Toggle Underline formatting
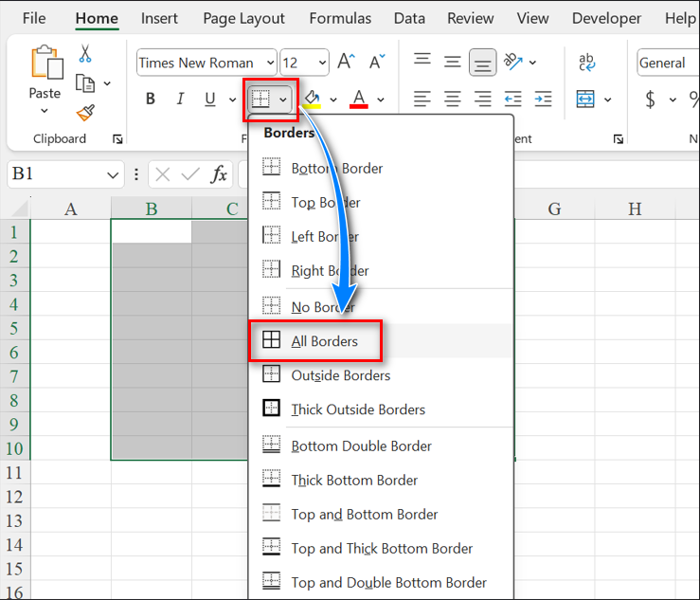Screen dimensions: 700x600 click(209, 100)
